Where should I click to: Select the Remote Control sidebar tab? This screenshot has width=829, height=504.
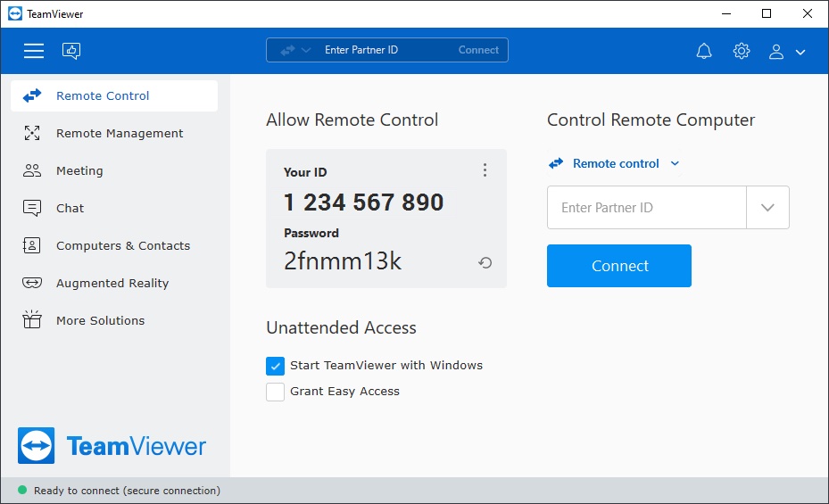[x=114, y=95]
